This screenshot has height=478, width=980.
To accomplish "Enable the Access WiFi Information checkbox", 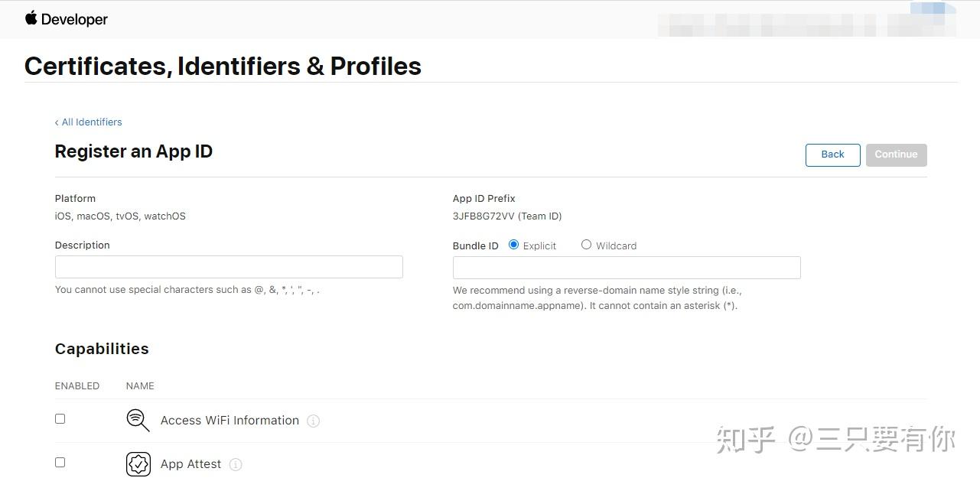I will pos(60,418).
